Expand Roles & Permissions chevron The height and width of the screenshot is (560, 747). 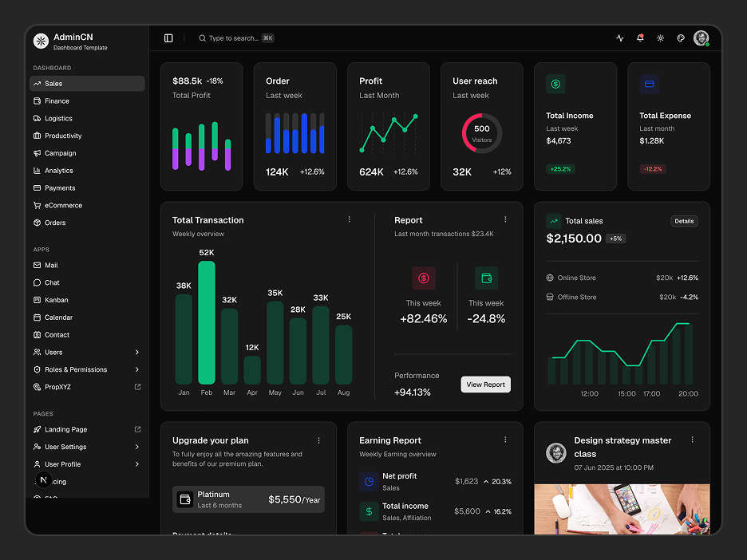137,369
